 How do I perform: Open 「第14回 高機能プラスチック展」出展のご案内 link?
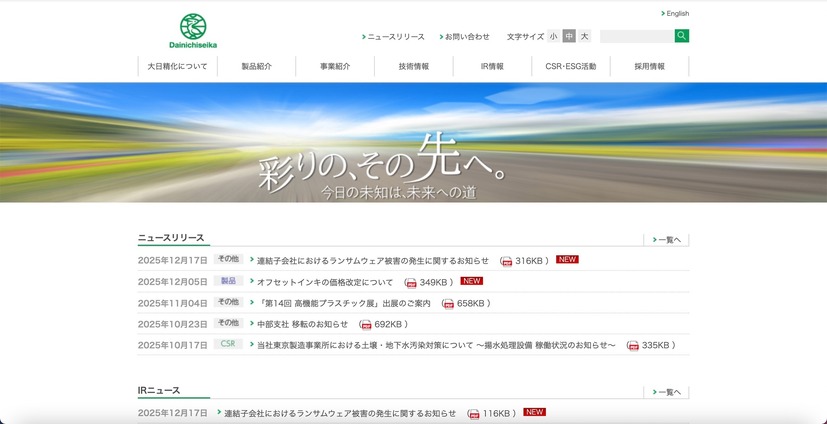click(343, 303)
